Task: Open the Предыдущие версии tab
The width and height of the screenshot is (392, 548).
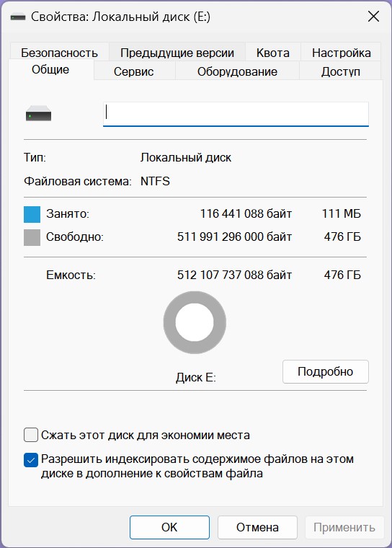Action: [x=177, y=53]
